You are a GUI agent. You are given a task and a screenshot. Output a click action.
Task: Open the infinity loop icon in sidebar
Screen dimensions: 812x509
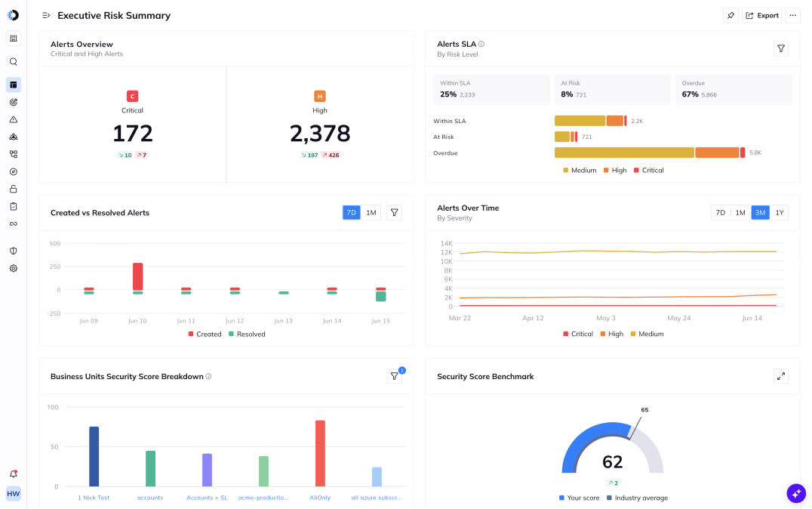pyautogui.click(x=14, y=224)
